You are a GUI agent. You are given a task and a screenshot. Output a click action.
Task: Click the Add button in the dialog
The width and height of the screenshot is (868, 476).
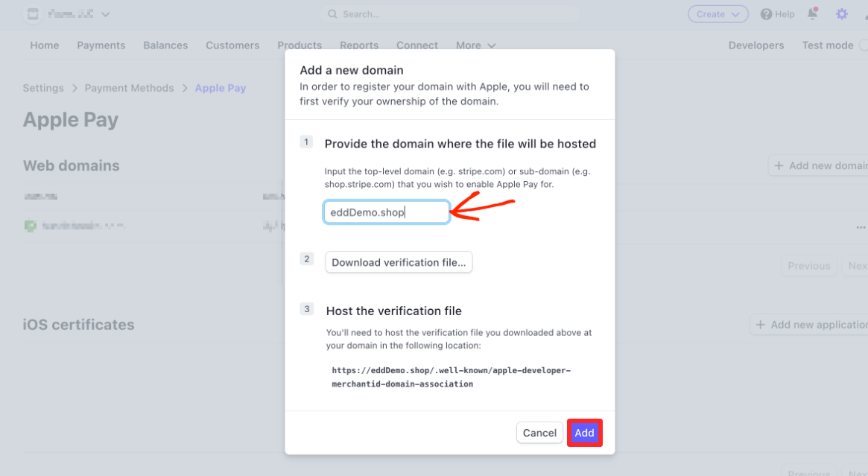[584, 433]
